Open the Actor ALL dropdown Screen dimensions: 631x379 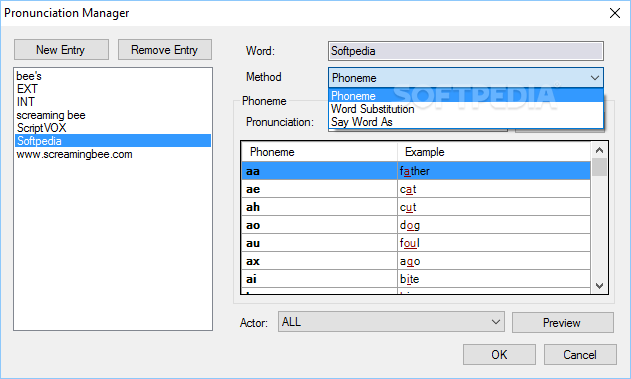coord(391,322)
